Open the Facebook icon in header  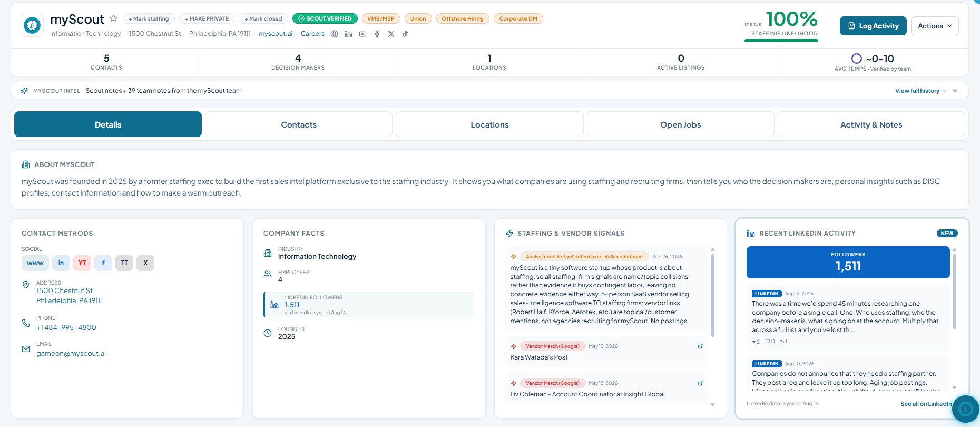(377, 34)
